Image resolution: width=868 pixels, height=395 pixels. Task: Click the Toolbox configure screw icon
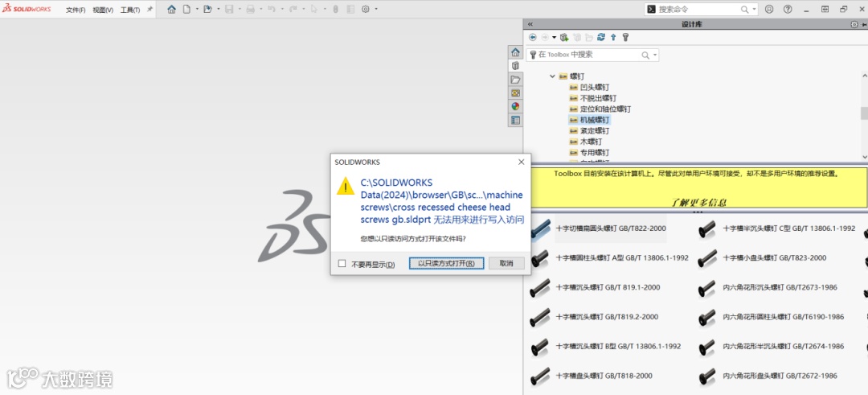click(x=625, y=37)
